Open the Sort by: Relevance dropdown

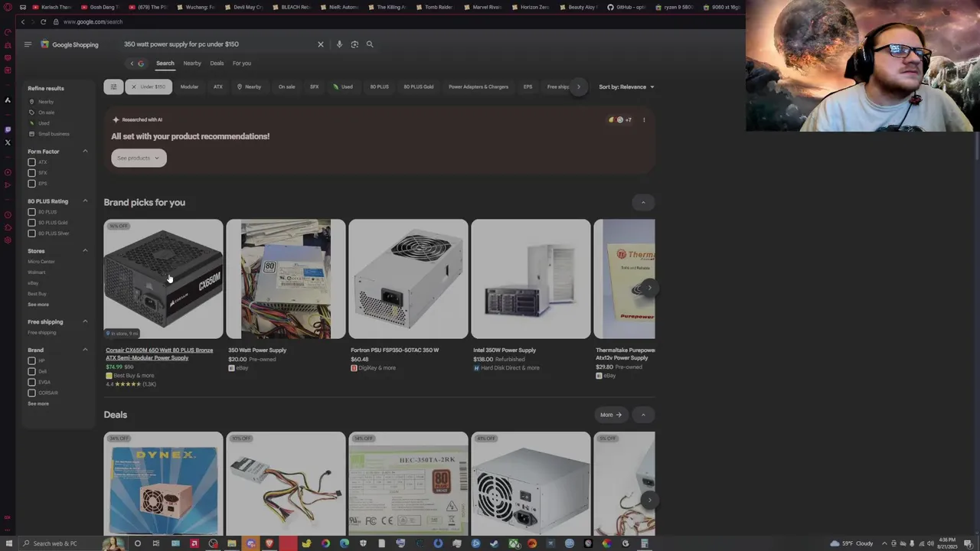click(626, 87)
